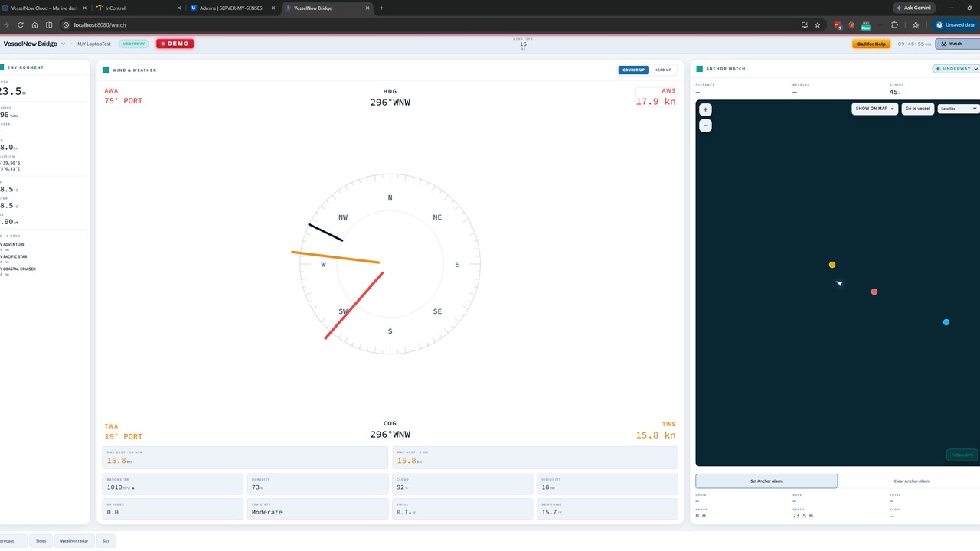Select the own-vessel arrow on the map
The image size is (980, 551).
click(x=839, y=283)
